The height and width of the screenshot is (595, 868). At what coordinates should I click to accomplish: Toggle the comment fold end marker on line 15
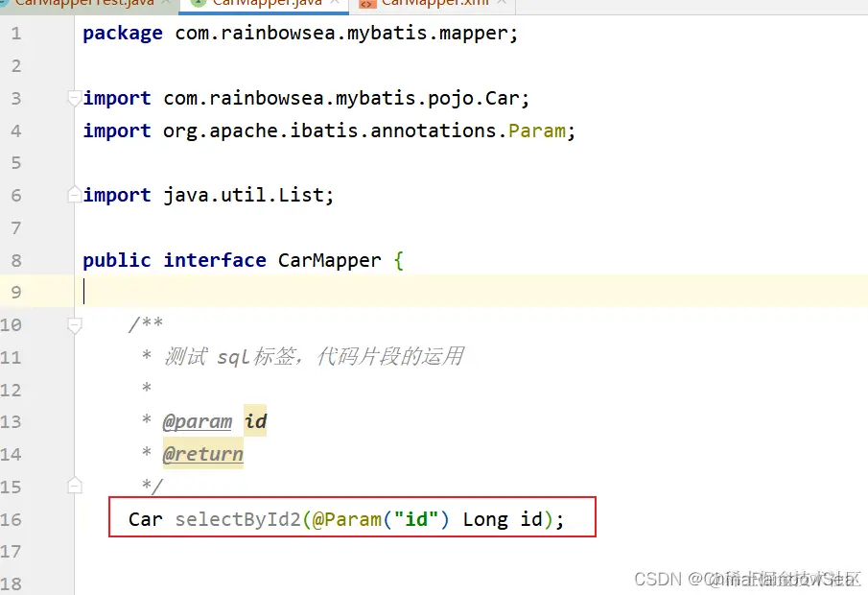click(74, 487)
